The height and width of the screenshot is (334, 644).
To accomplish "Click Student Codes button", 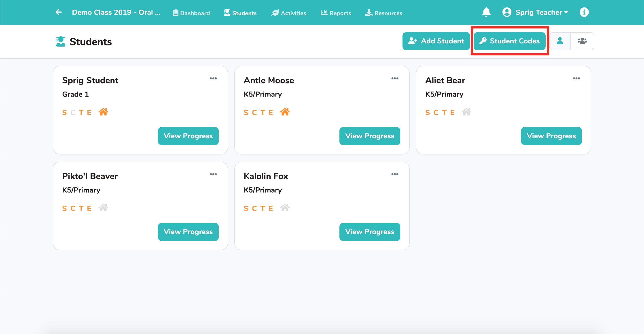I will click(510, 41).
